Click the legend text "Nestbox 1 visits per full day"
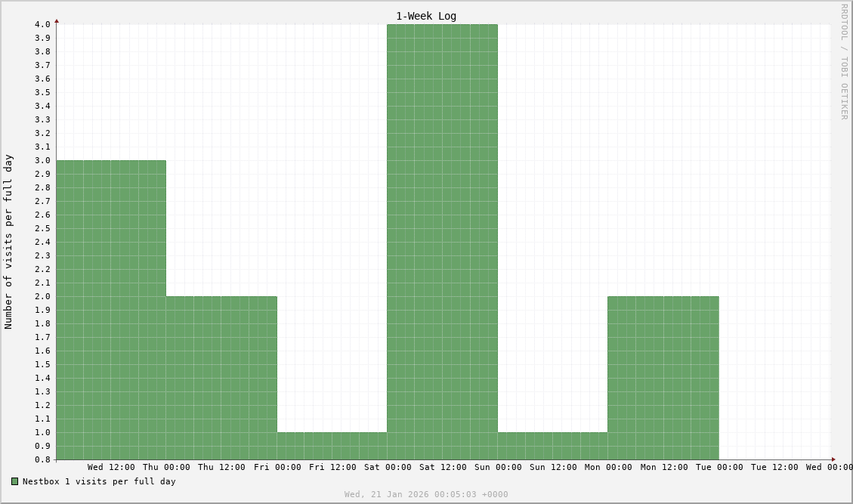Screen dimensions: 853x504 (99, 481)
